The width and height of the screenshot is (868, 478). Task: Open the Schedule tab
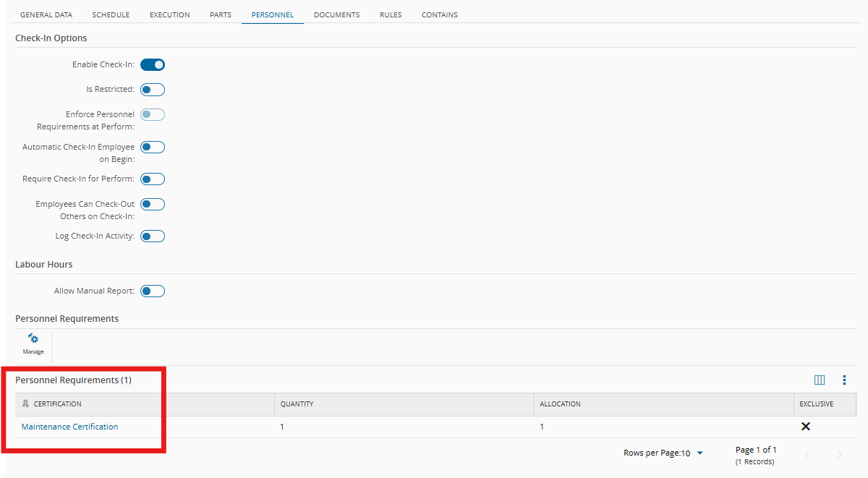111,14
